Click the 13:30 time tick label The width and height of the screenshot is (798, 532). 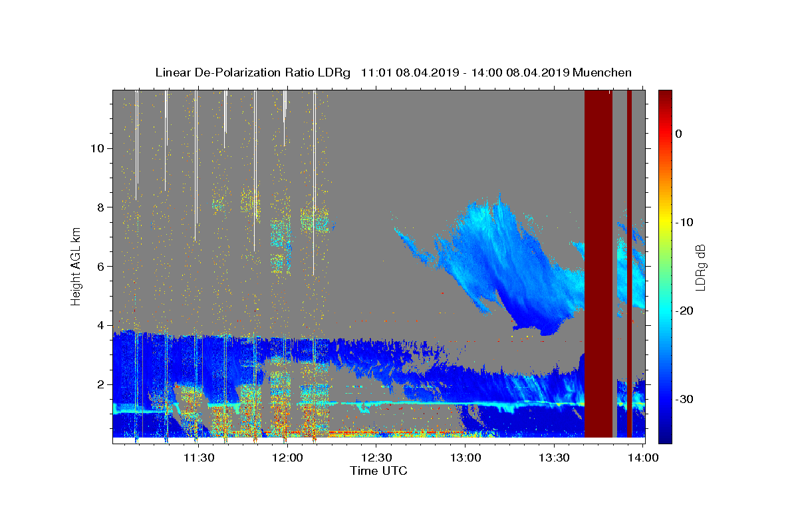pos(555,458)
